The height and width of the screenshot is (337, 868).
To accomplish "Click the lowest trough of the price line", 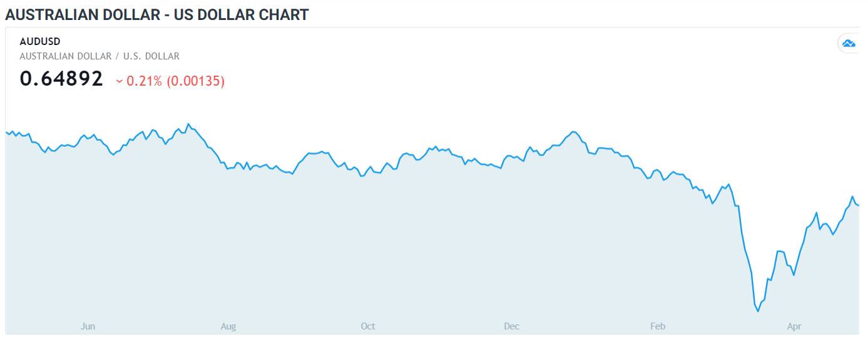I will tap(758, 311).
